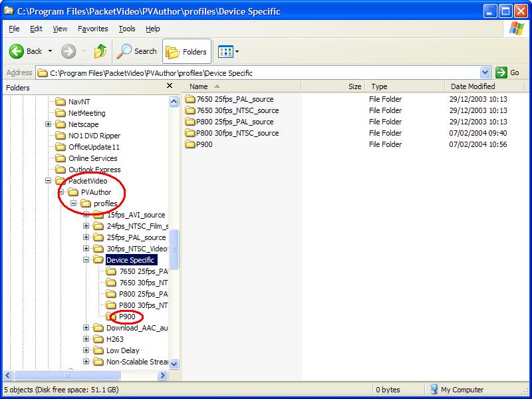Expand the 30fps_NTSC_Video tree node
Viewport: 532px width, 399px height.
click(86, 249)
